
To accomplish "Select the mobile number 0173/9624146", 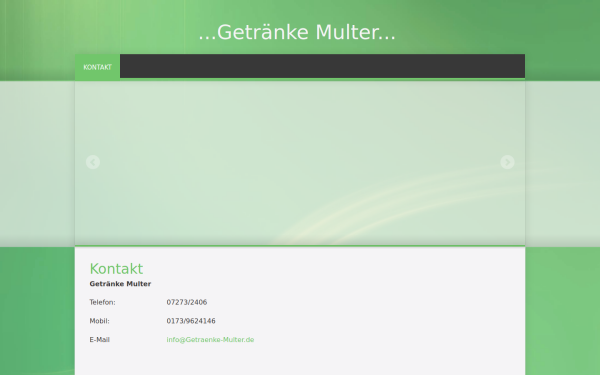I will 191,321.
